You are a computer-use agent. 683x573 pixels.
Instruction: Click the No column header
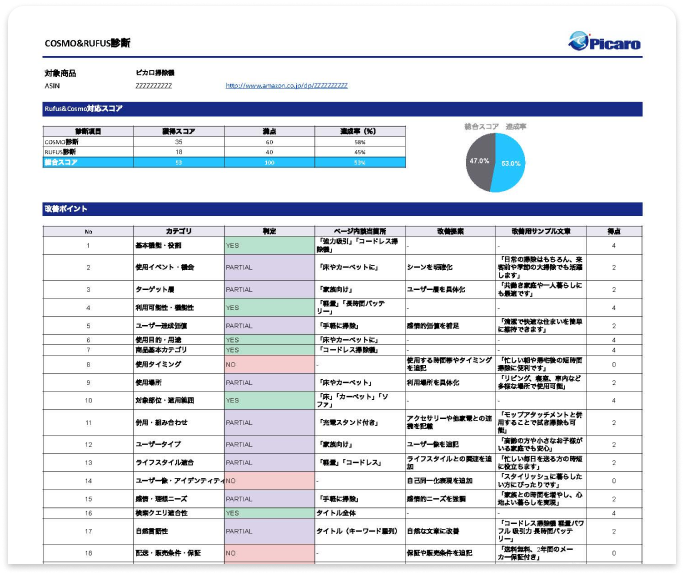88,231
